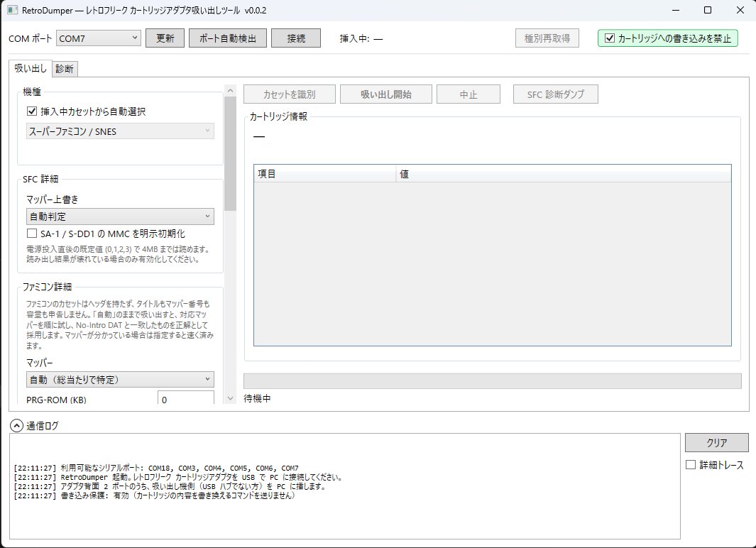The height and width of the screenshot is (548, 756).
Task: Open the スーパーファミコン / SNES dropdown
Action: pyautogui.click(x=120, y=131)
